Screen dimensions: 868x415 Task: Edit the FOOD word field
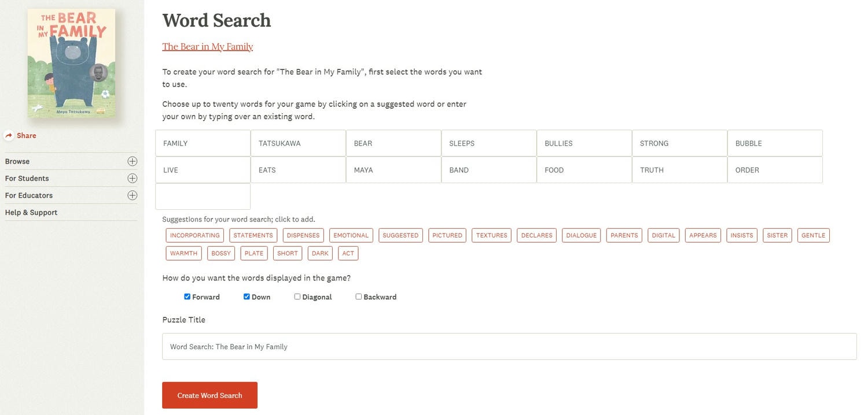pyautogui.click(x=584, y=170)
